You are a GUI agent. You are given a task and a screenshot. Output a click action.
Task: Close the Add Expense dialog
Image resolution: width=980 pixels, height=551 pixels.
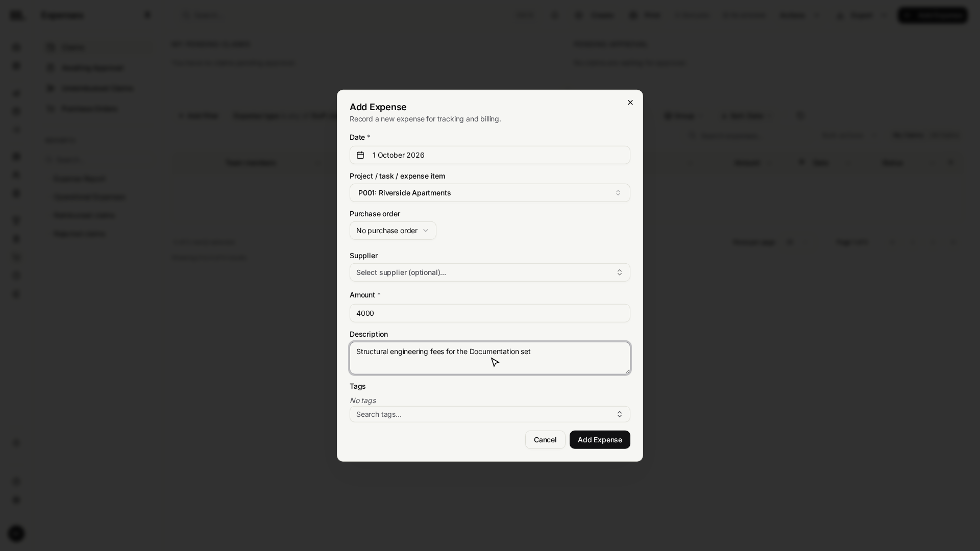pyautogui.click(x=630, y=103)
